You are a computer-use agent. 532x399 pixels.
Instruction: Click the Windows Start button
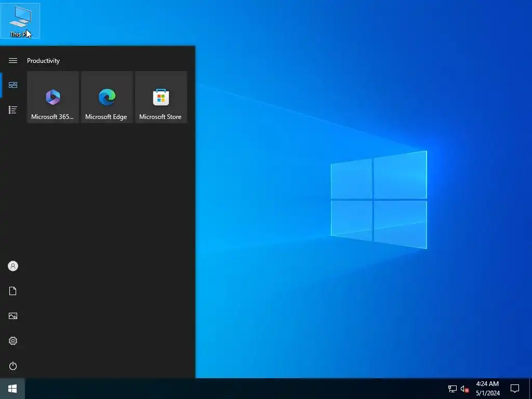pyautogui.click(x=12, y=389)
